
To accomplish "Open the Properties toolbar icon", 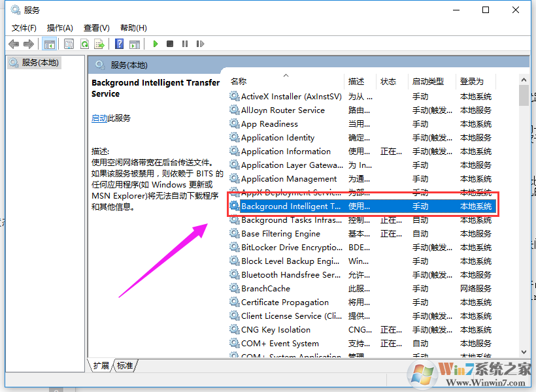I will 69,44.
